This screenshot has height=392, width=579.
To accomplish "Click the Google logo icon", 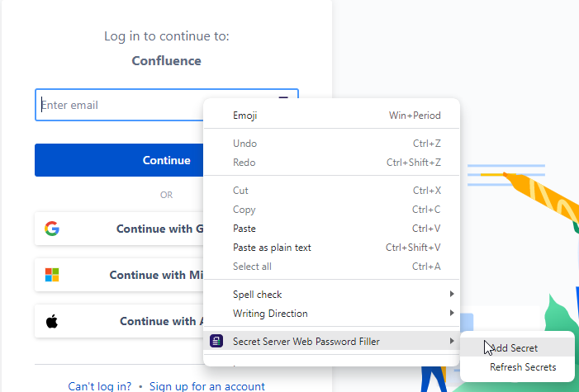I will 52,229.
